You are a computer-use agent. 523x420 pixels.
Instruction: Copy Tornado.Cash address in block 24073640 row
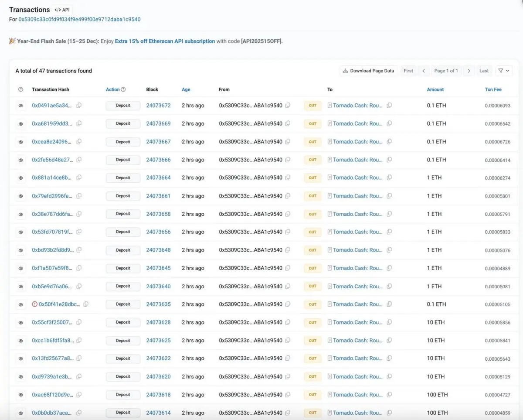389,286
